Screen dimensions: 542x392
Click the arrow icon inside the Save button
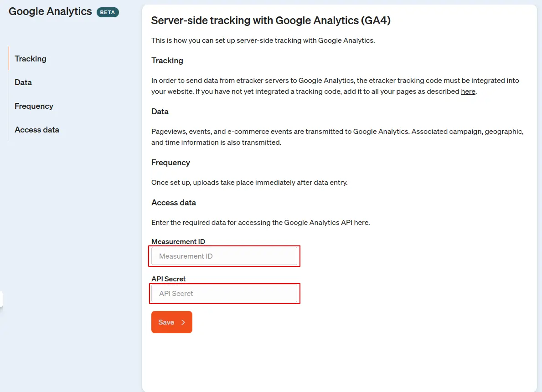click(x=183, y=322)
